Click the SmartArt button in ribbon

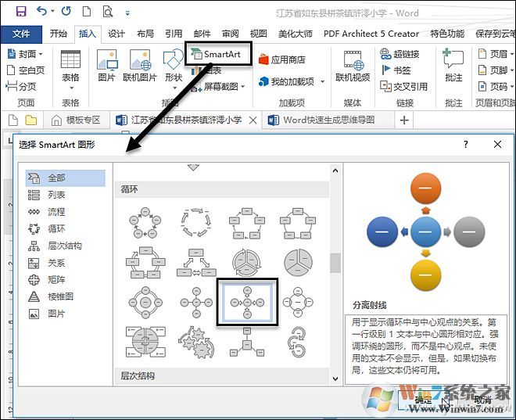coord(220,54)
